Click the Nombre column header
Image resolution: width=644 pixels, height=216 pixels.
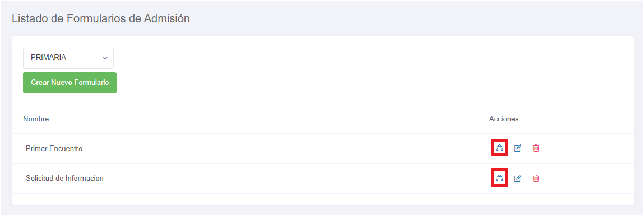pos(36,119)
